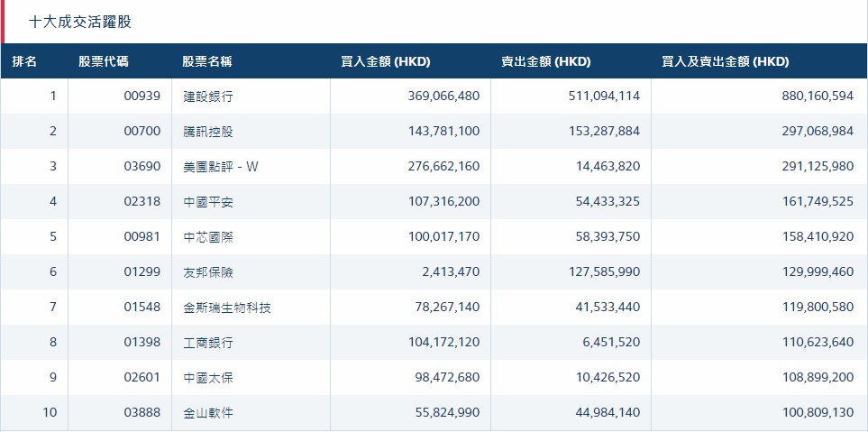
Task: Select stock code 00700
Action: tap(142, 132)
